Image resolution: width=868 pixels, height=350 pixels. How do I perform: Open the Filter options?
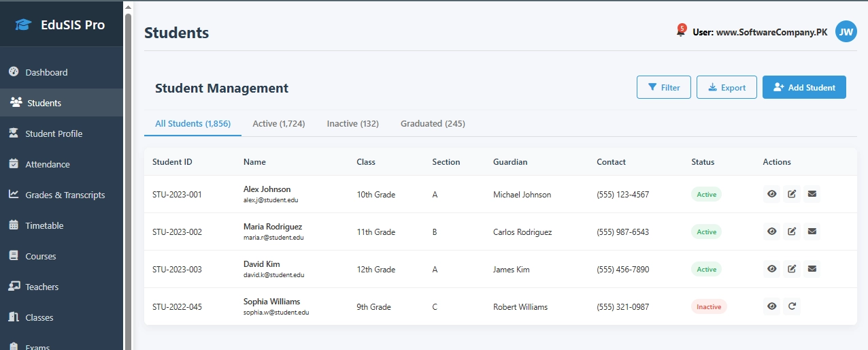tap(663, 87)
